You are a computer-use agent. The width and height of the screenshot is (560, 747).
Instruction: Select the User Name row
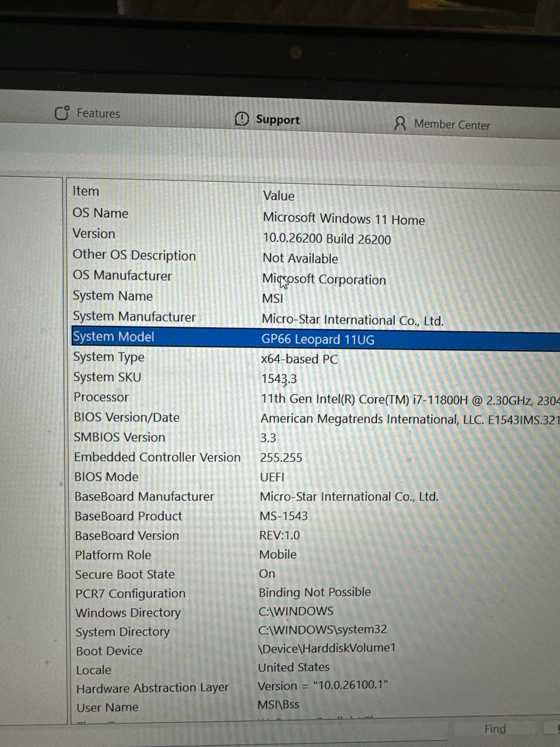315,706
